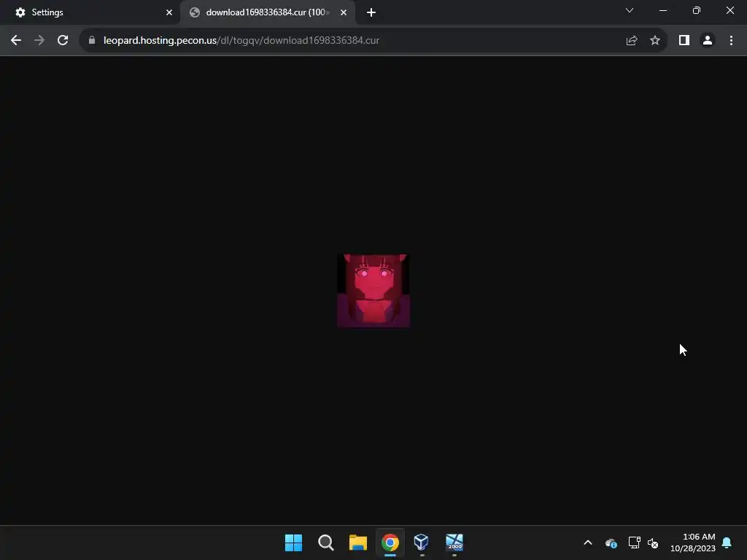Image resolution: width=747 pixels, height=560 pixels.
Task: Close the download1698336384.cur tab
Action: click(344, 12)
